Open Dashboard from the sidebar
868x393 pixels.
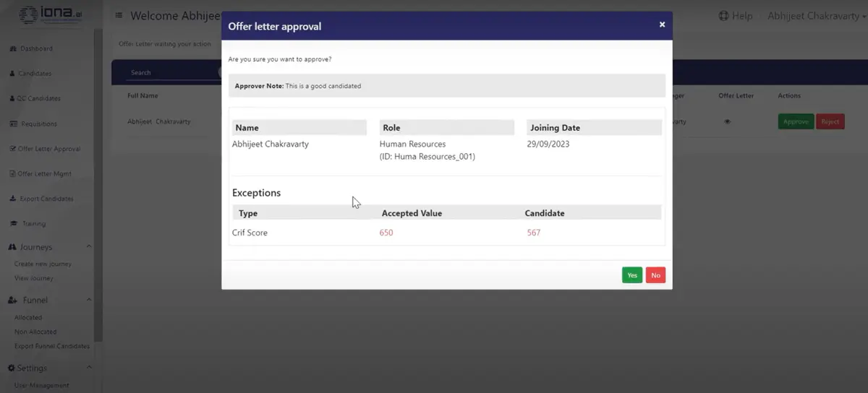click(x=36, y=49)
